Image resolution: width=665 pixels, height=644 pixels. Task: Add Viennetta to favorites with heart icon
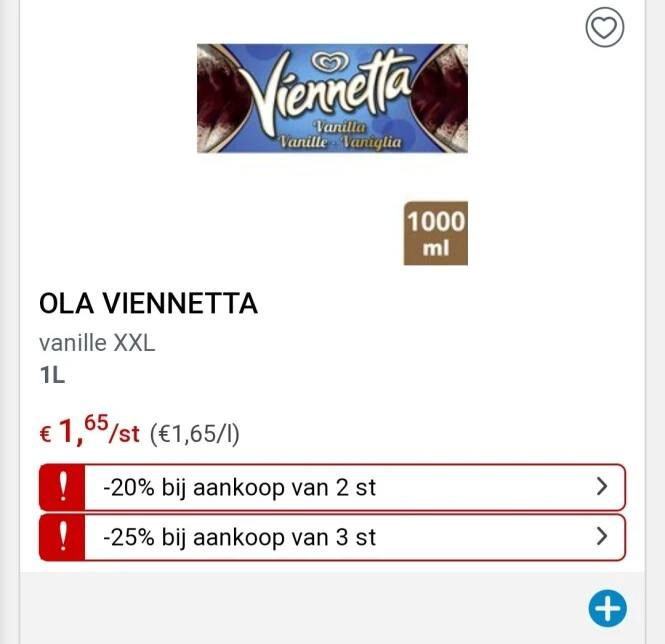[x=604, y=28]
